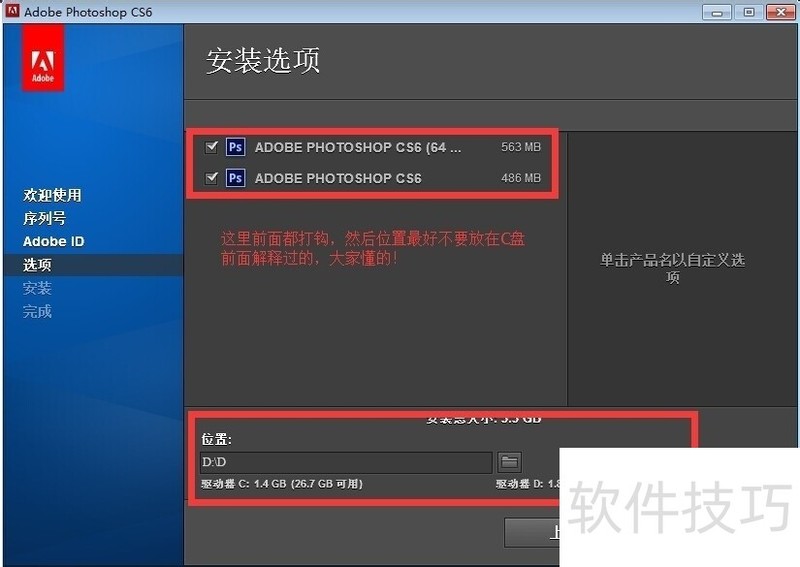Minimize the Adobe Photoshop CS6 installer window

coord(716,12)
